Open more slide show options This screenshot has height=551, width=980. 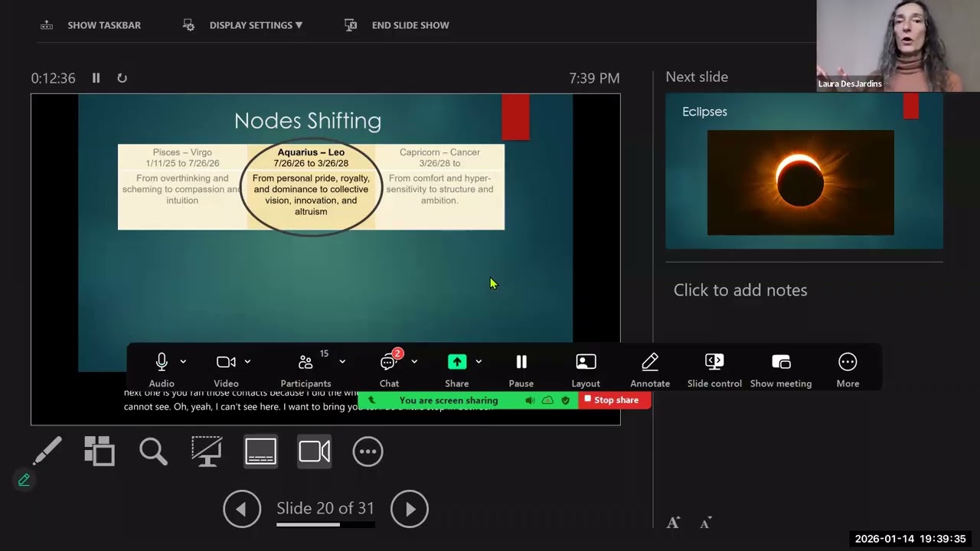point(367,452)
